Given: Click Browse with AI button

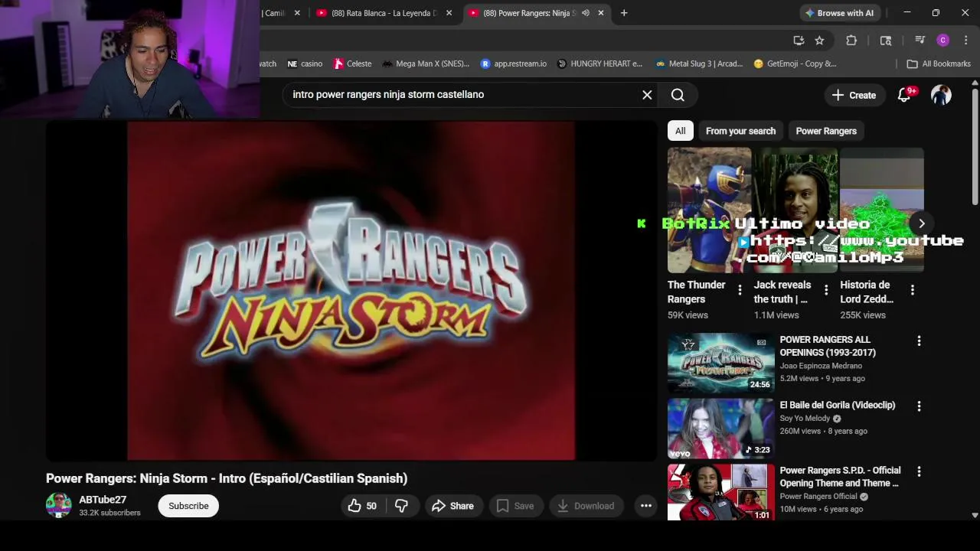Looking at the screenshot, I should click(839, 13).
